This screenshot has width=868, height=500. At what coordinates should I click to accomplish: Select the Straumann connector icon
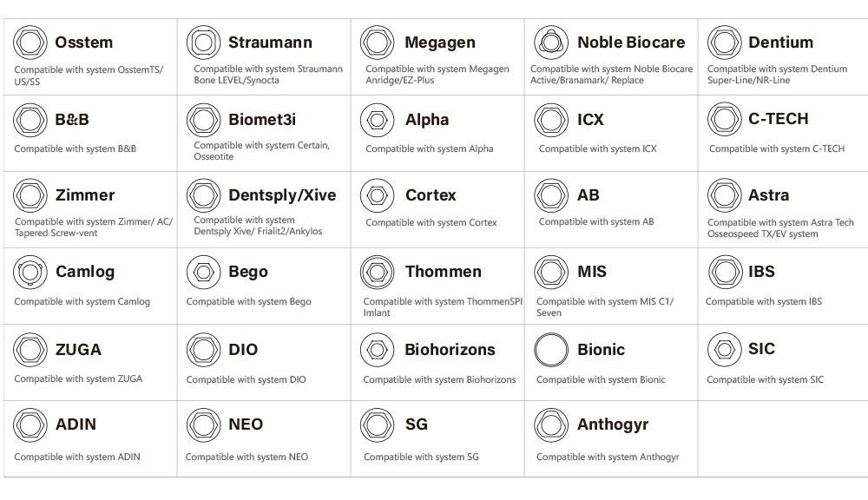[x=204, y=43]
